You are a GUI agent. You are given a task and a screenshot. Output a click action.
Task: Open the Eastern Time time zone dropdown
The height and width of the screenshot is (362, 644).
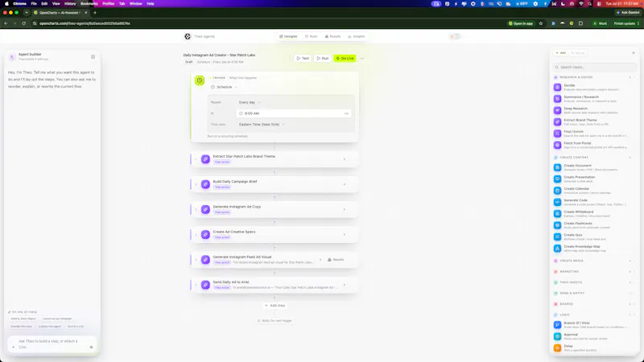[262, 125]
